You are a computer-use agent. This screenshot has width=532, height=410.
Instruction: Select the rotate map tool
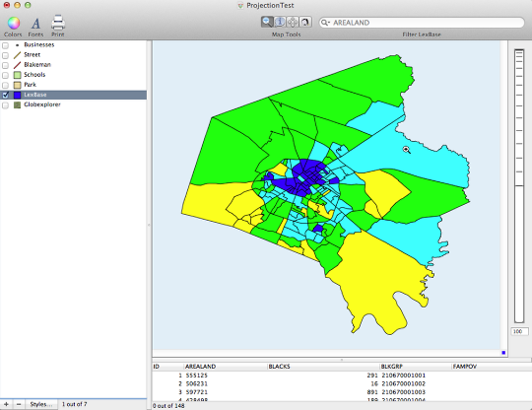(305, 22)
